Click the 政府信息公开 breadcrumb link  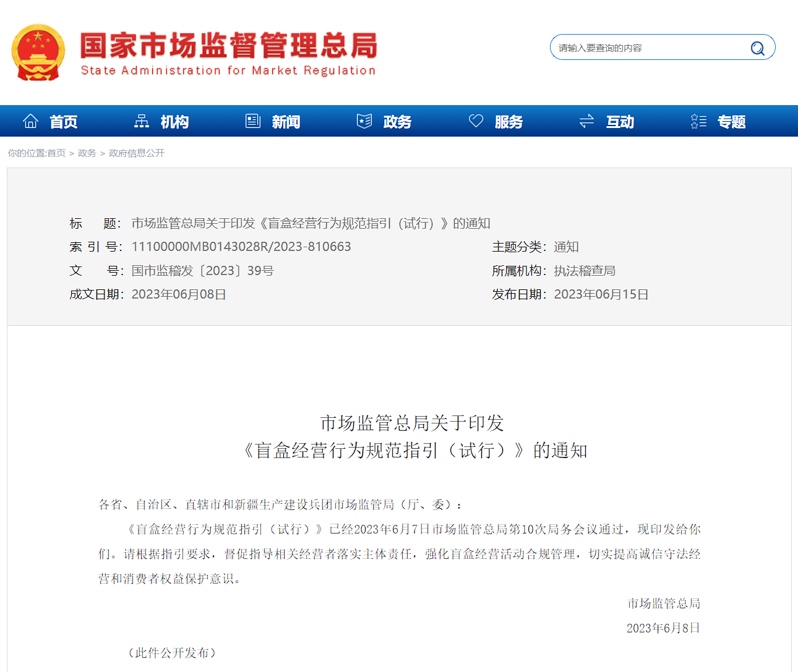pyautogui.click(x=137, y=153)
